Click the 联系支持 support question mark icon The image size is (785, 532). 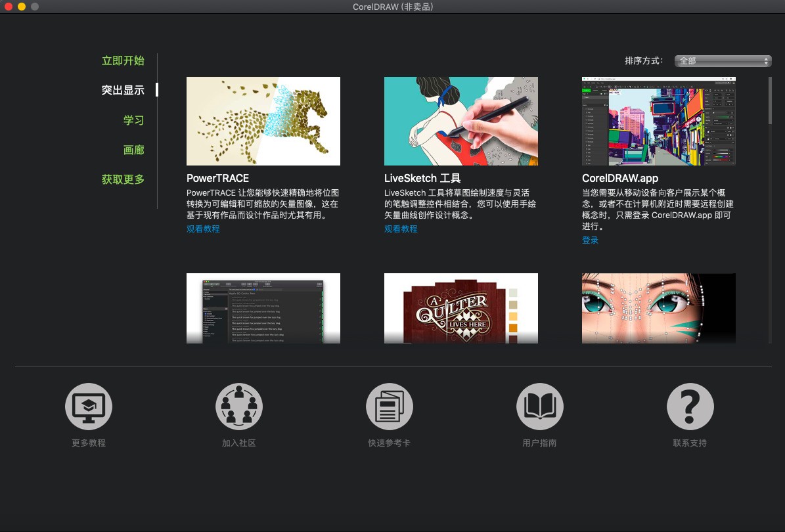point(690,406)
